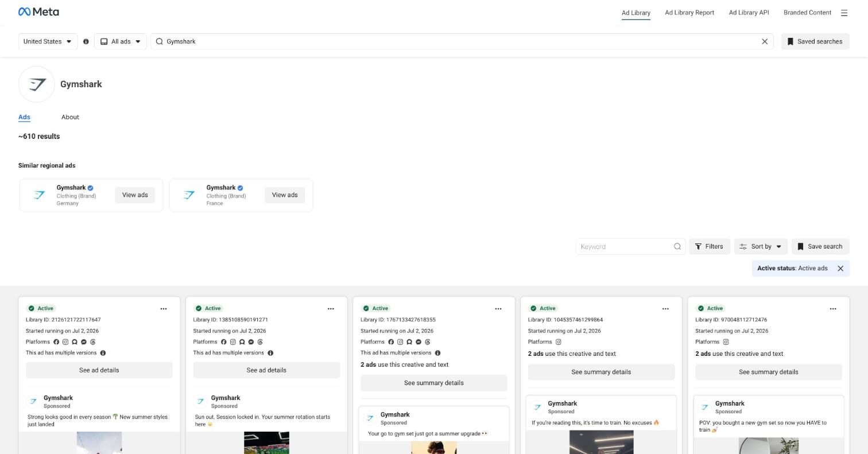Viewport: 868px width, 454px height.
Task: Select Ad Library in top navigation
Action: click(x=636, y=13)
